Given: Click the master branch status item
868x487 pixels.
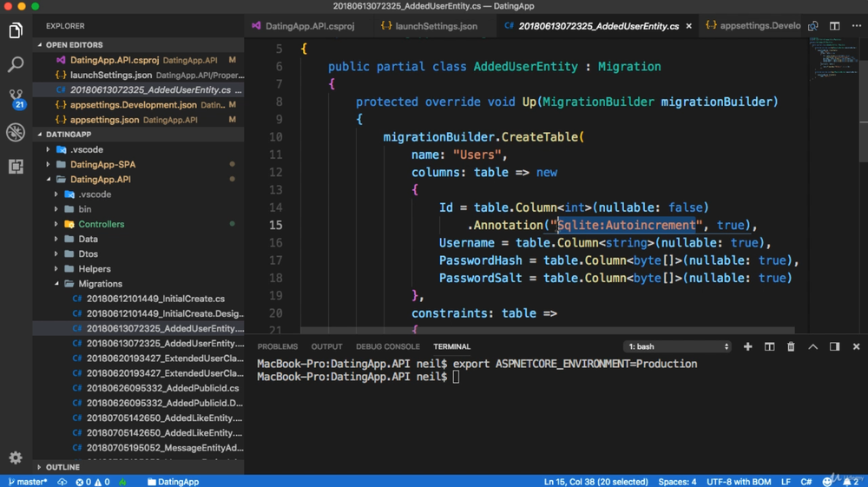Looking at the screenshot, I should click(x=28, y=481).
